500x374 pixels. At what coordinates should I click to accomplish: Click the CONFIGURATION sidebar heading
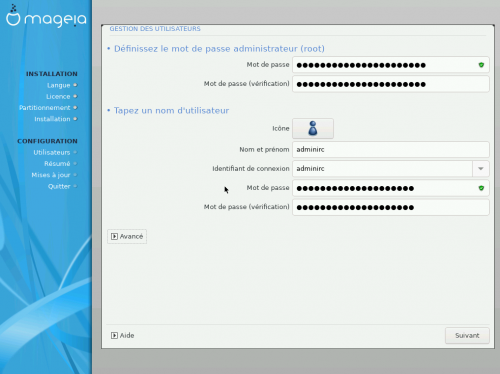[47, 141]
